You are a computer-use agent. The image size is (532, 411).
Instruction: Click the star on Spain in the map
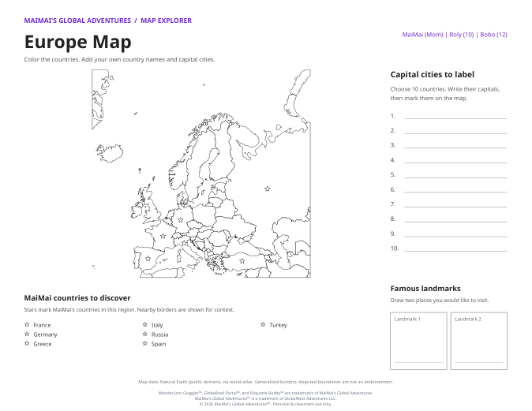coord(148,259)
